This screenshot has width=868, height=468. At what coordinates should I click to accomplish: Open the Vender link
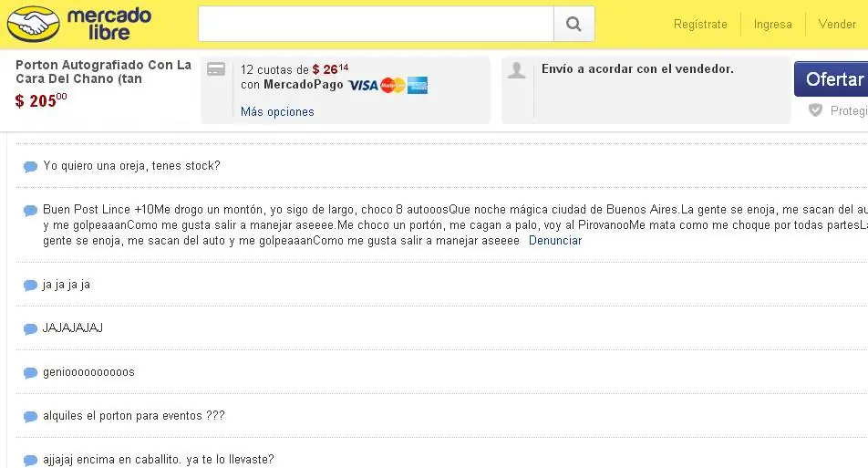pyautogui.click(x=837, y=24)
